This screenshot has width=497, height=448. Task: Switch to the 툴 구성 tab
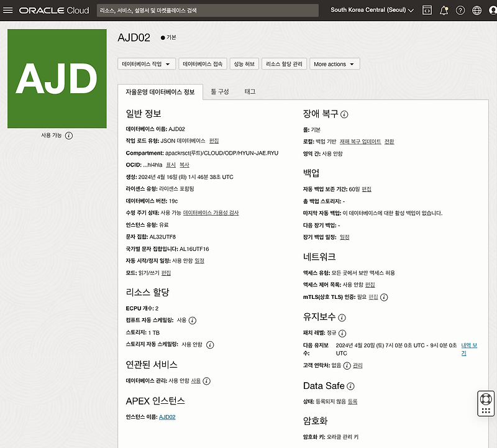tap(219, 89)
